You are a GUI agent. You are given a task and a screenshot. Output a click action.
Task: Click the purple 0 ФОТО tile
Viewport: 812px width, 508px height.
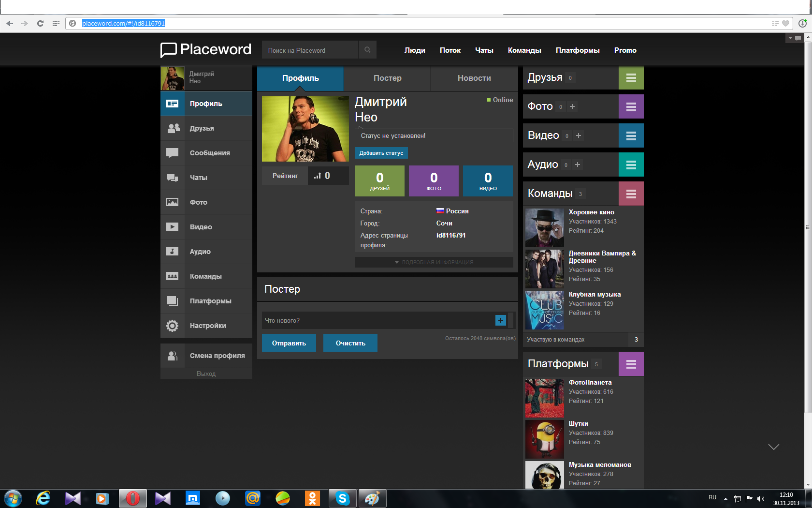[x=434, y=181]
